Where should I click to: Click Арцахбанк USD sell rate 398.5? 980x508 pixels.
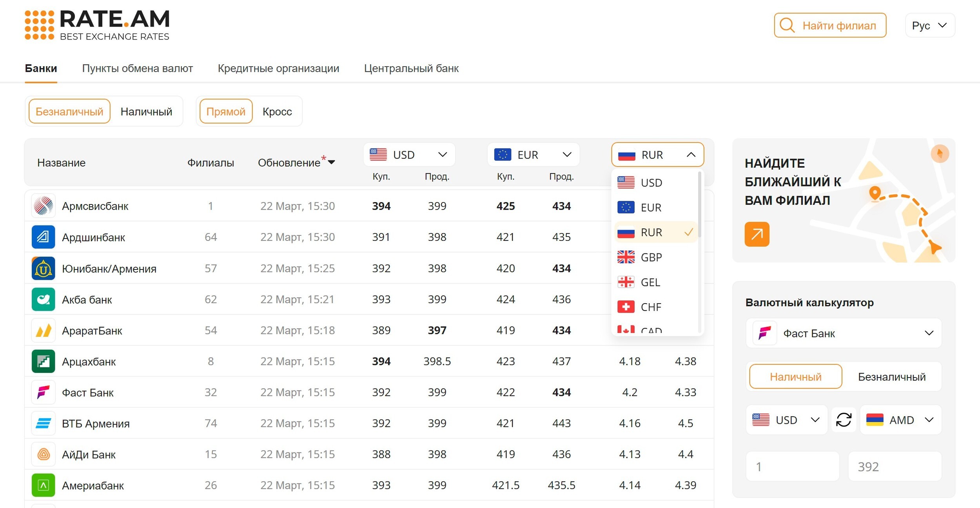pos(437,361)
